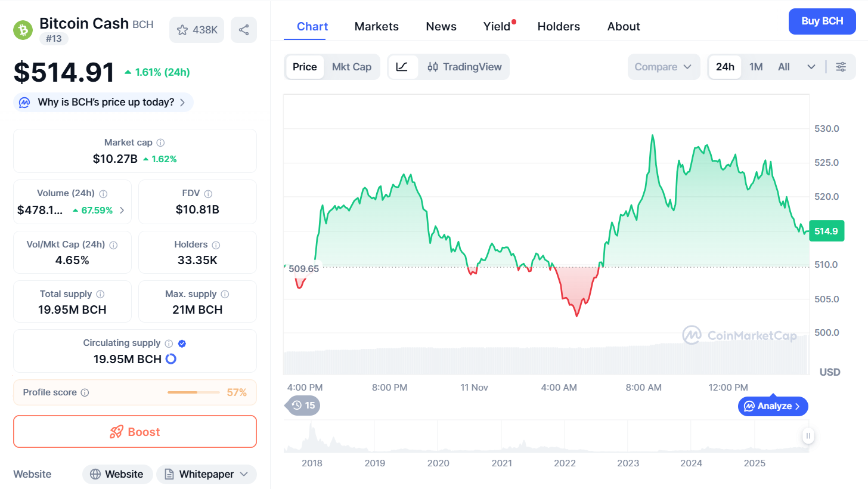868x489 pixels.
Task: Open the Compare dropdown
Action: coord(664,67)
